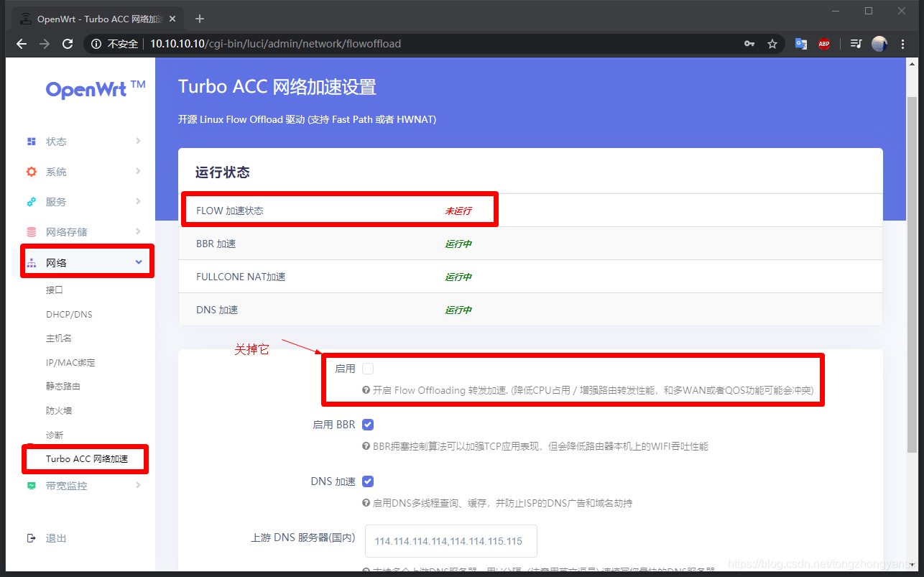924x577 pixels.
Task: Go to the 诊断 page
Action: [55, 435]
